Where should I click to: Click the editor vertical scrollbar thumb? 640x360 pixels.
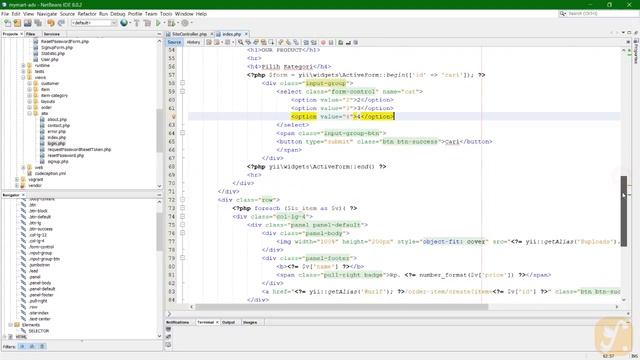(x=624, y=211)
